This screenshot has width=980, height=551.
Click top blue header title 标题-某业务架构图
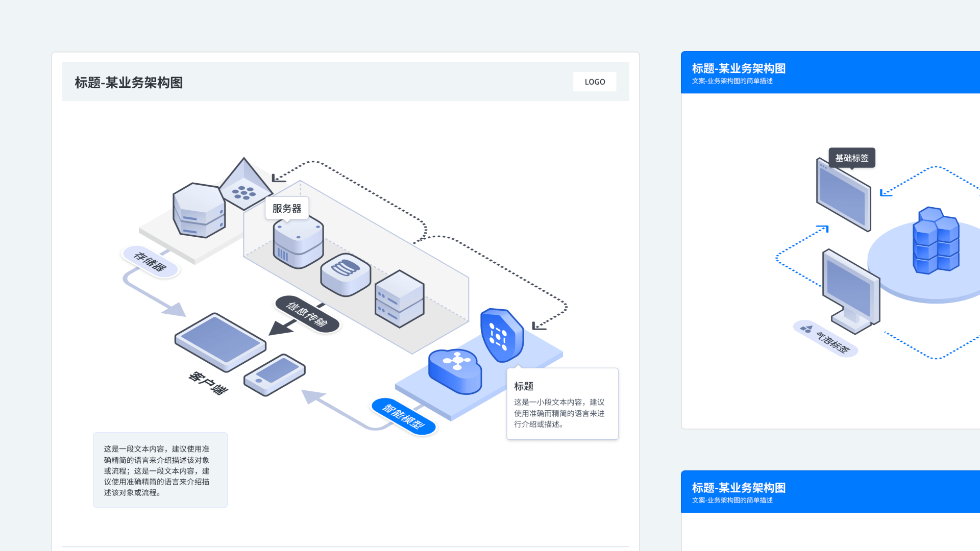(x=739, y=68)
